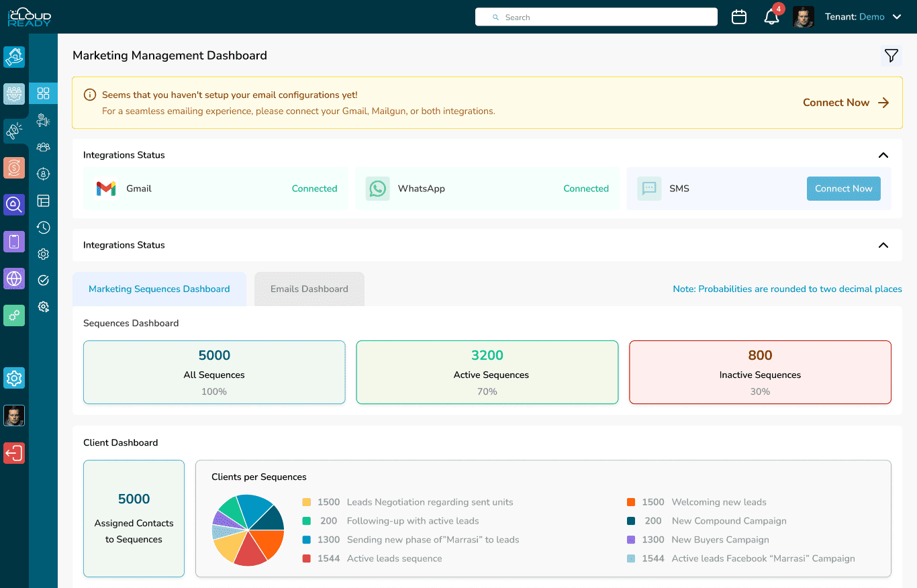The width and height of the screenshot is (917, 588).
Task: Open the Tenant: Demo dropdown
Action: click(864, 16)
